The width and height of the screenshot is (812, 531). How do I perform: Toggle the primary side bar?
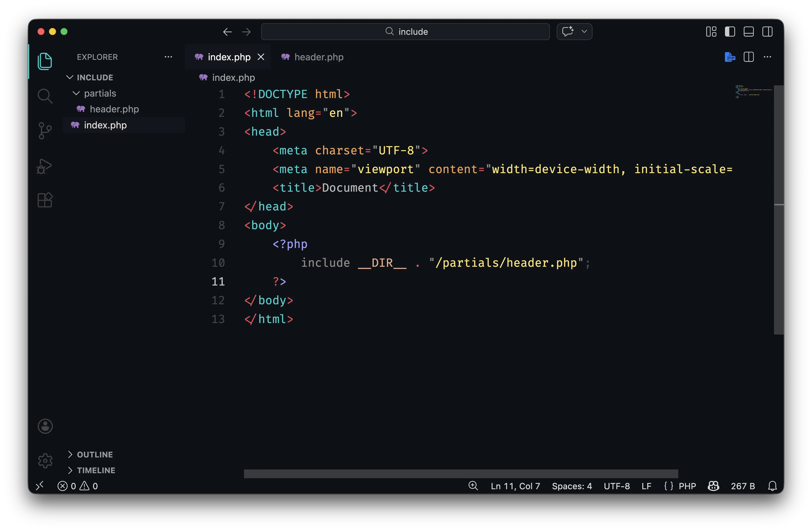tap(730, 32)
